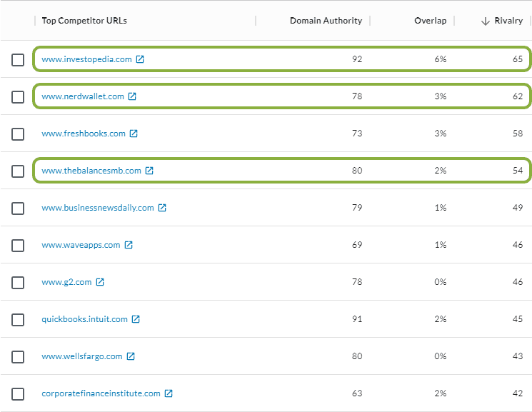
Task: Sort by the Rivalry column header
Action: point(508,21)
